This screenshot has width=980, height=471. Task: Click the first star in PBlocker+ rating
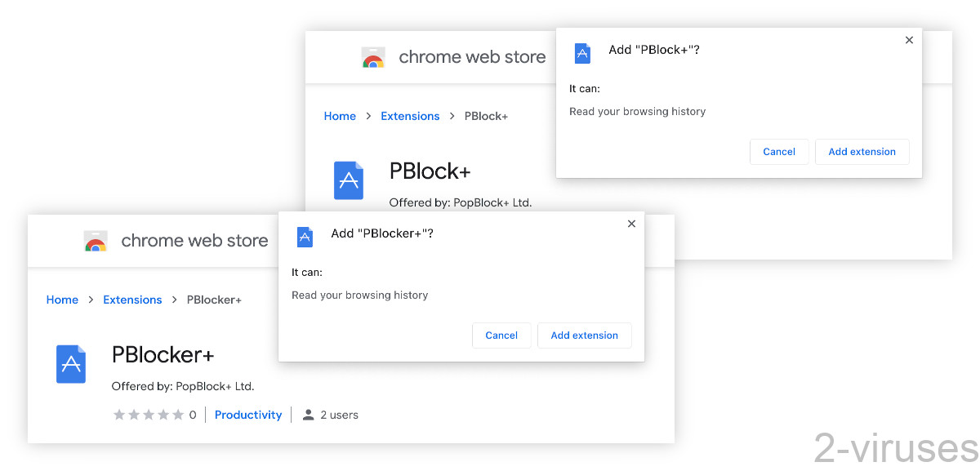118,414
